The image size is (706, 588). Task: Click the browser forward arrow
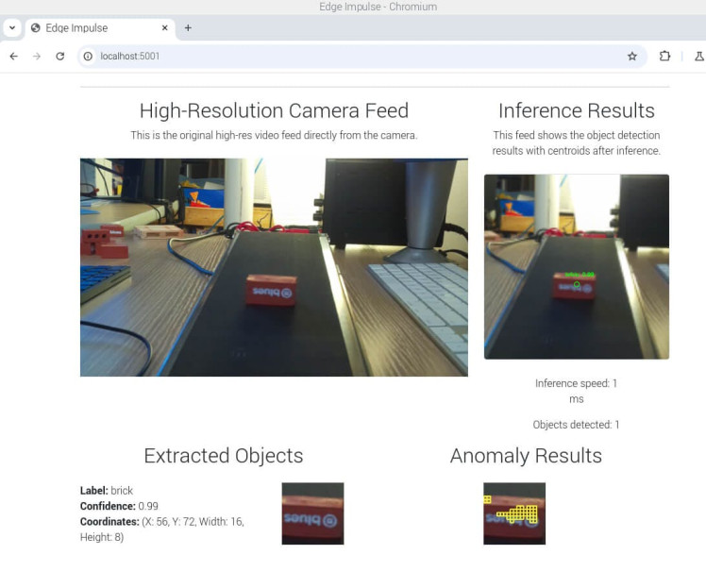point(37,57)
